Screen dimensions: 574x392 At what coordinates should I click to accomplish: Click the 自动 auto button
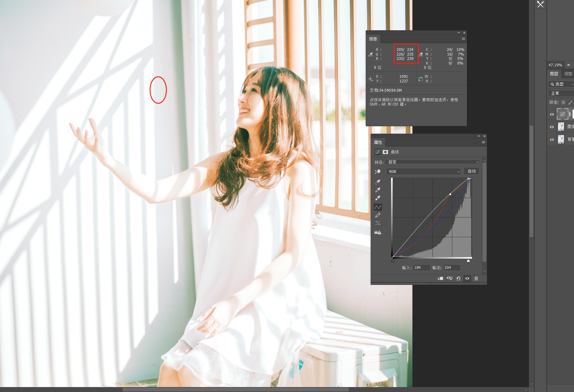pos(471,171)
